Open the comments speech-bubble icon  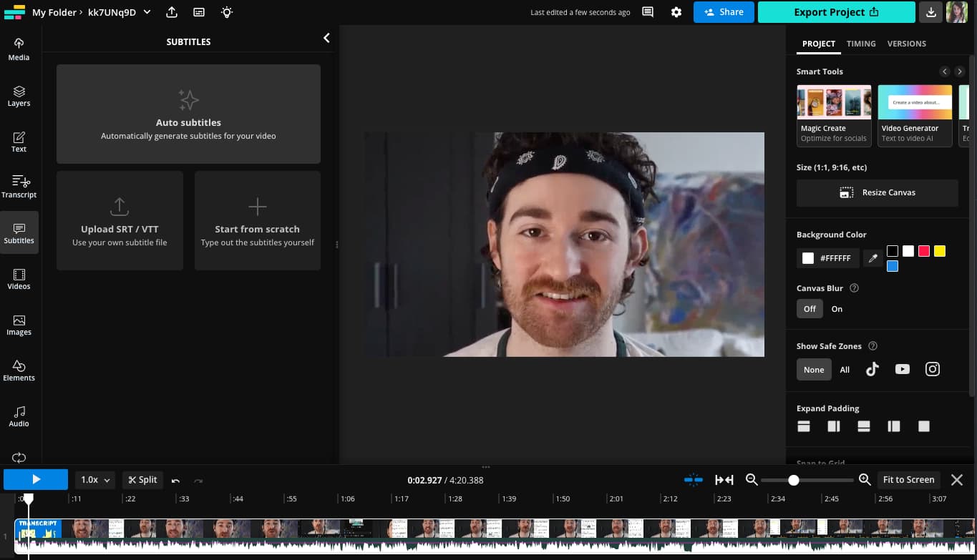pyautogui.click(x=648, y=12)
